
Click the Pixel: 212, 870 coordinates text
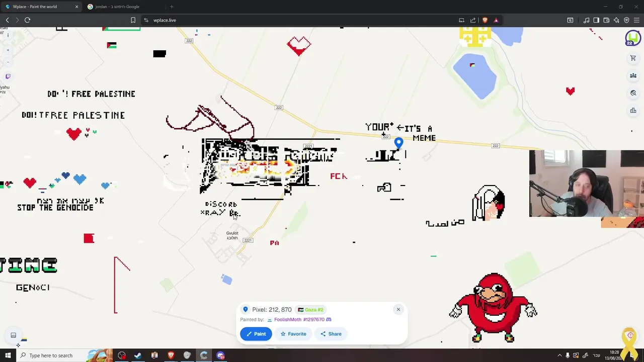(272, 310)
